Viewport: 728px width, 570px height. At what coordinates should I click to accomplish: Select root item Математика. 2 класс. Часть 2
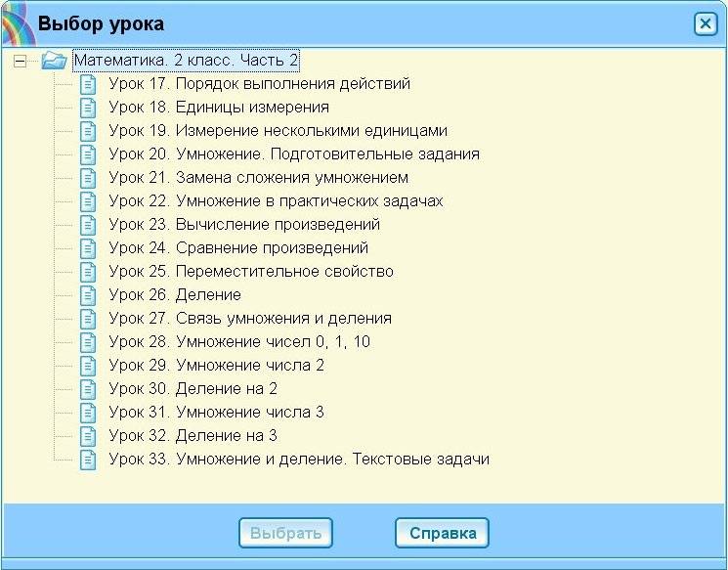(x=187, y=61)
